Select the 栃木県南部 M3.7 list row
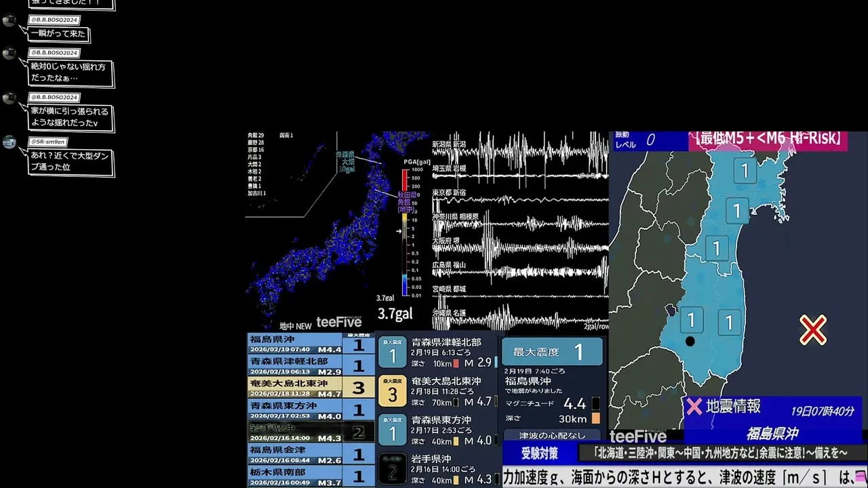The image size is (868, 488). [x=310, y=476]
